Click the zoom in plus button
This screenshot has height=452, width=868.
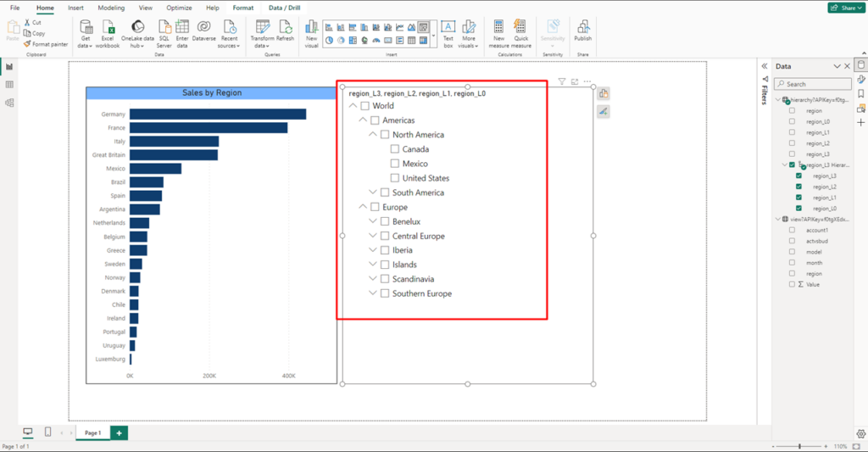(x=826, y=446)
